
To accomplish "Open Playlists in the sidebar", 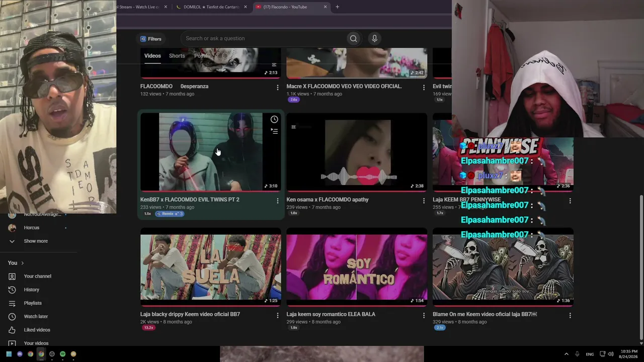I will 33,303.
